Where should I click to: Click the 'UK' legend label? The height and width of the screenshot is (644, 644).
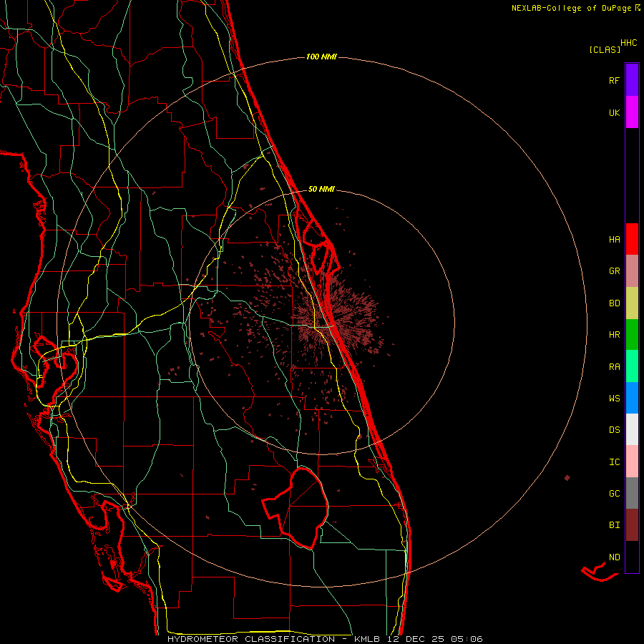[x=614, y=112]
